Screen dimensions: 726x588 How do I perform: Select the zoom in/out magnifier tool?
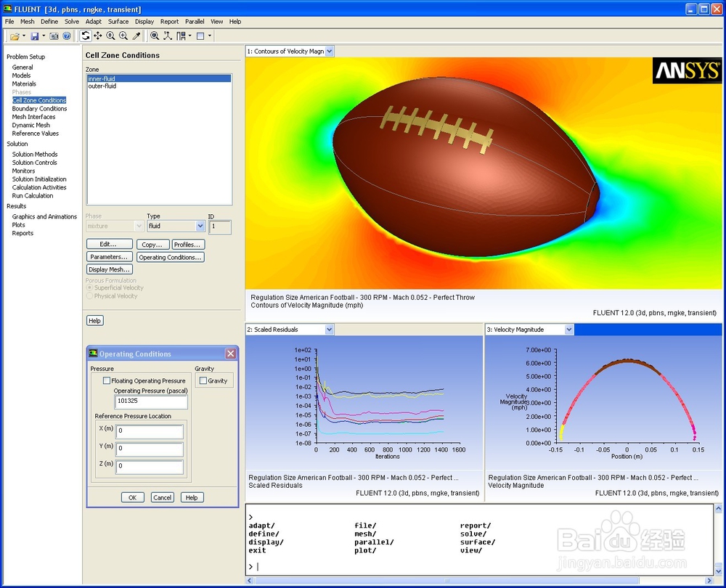[x=110, y=36]
